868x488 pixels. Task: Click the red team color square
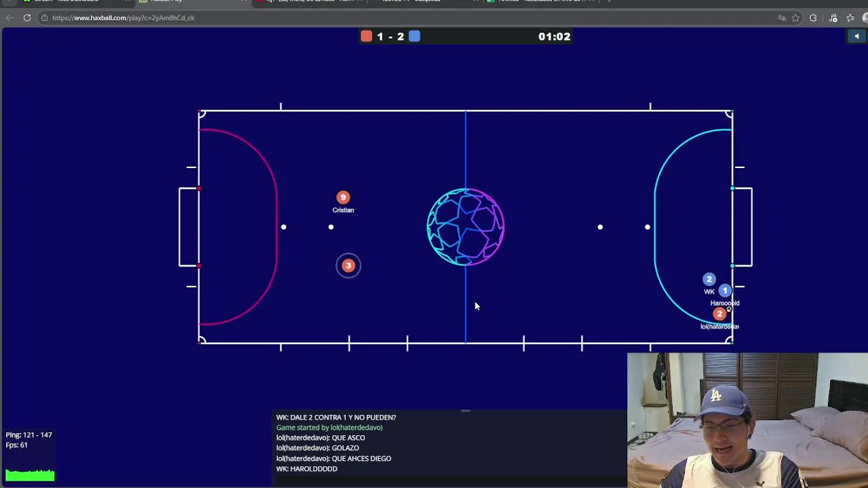366,37
